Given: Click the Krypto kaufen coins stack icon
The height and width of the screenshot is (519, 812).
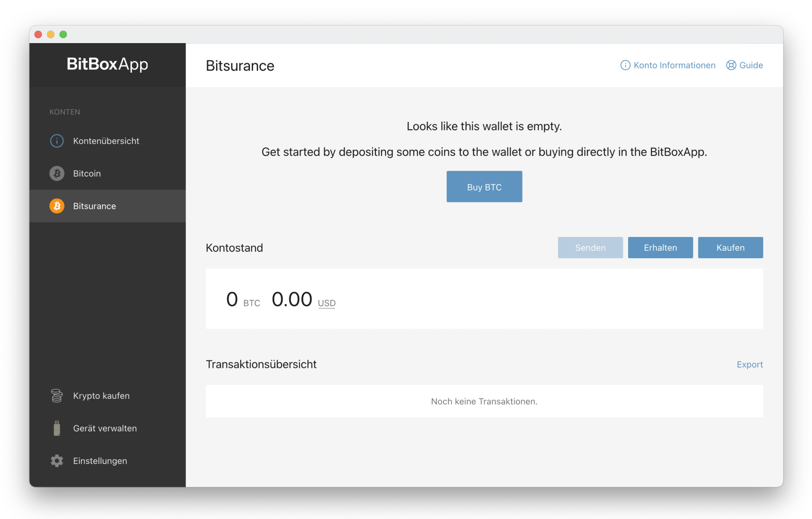Looking at the screenshot, I should 57,396.
